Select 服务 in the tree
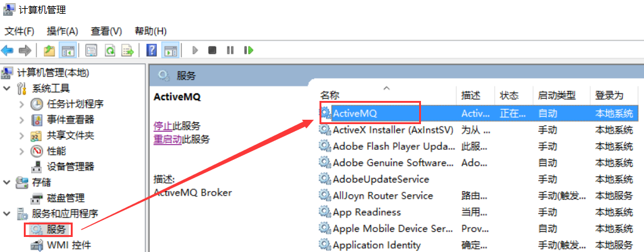This screenshot has height=252, width=644. 56,229
